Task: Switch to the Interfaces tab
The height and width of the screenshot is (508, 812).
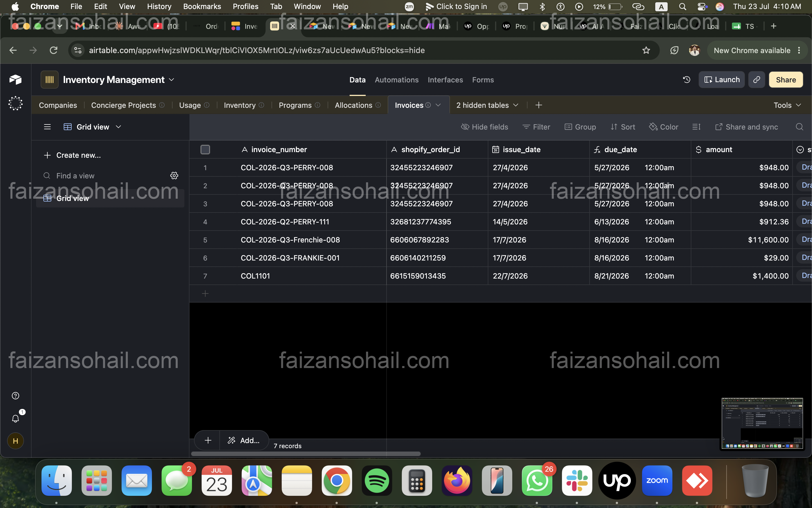Action: tap(445, 80)
